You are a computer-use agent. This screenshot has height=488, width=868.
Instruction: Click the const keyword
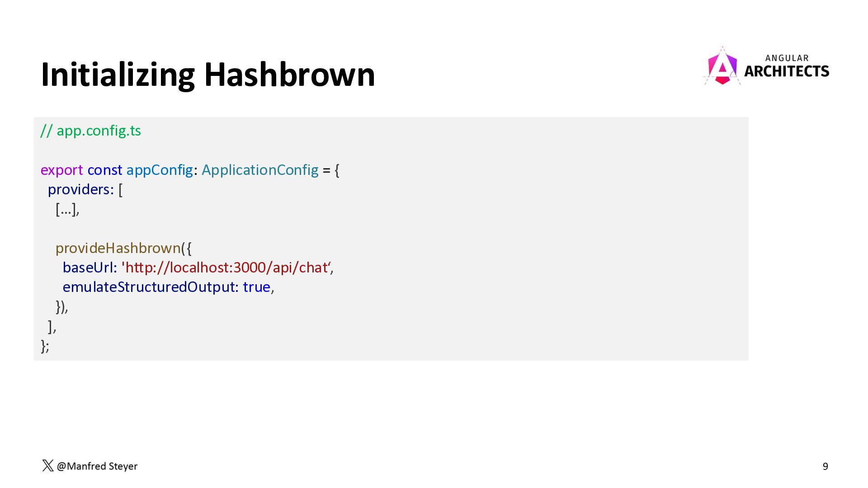(x=104, y=170)
